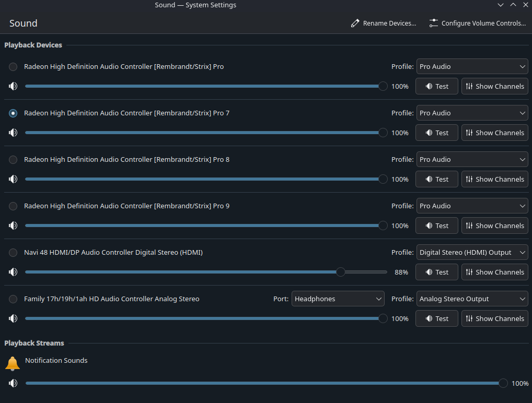Mute the Radeon Pro 8 speaker icon
The height and width of the screenshot is (403, 532).
(x=13, y=179)
